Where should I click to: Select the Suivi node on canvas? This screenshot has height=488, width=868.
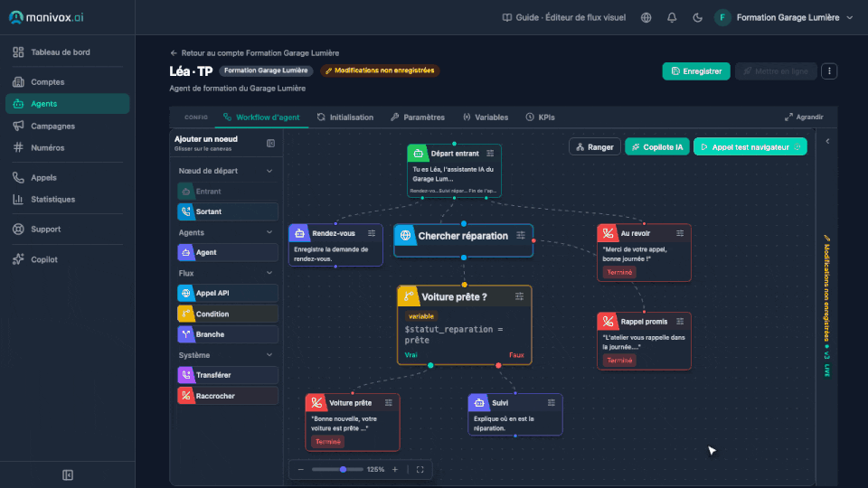pos(514,415)
